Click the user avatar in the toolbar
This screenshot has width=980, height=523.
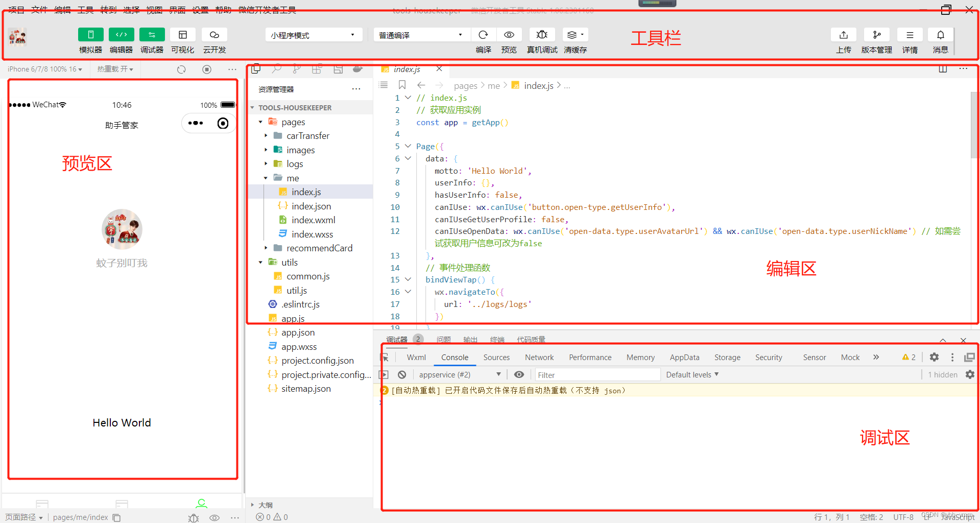pyautogui.click(x=17, y=37)
